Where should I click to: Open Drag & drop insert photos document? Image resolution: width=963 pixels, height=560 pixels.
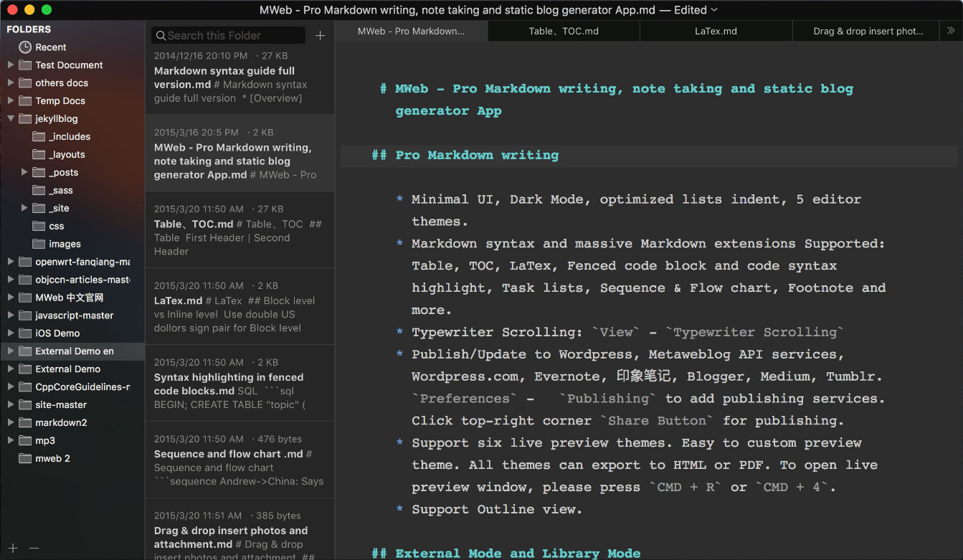click(239, 529)
